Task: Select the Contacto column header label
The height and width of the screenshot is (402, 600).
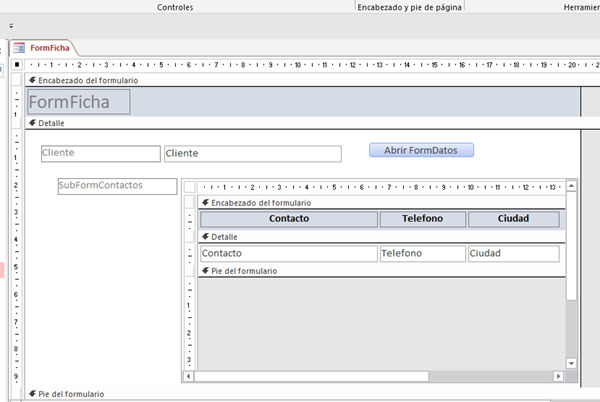Action: coord(289,219)
